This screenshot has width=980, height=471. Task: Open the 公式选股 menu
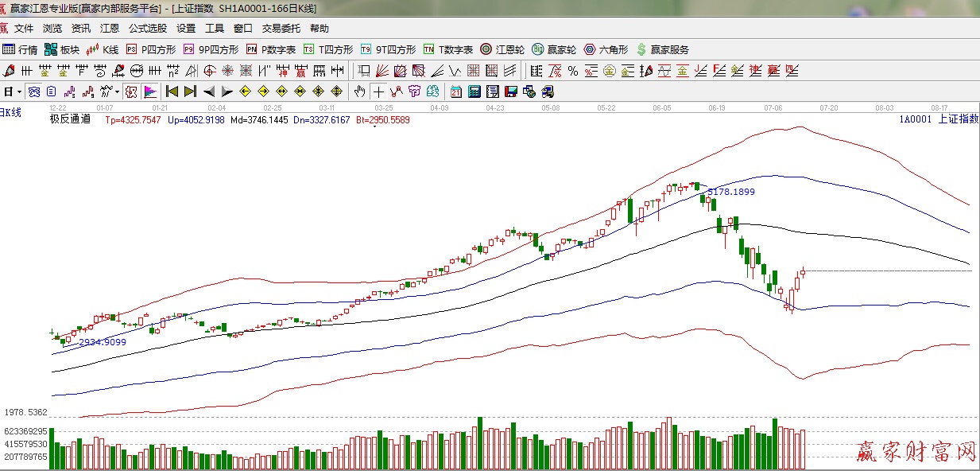148,29
